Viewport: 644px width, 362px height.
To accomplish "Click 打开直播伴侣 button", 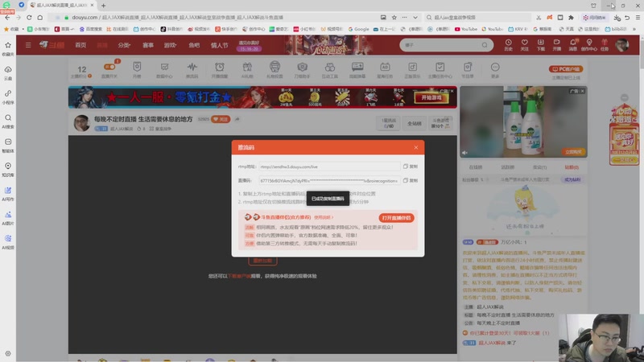I will [396, 217].
